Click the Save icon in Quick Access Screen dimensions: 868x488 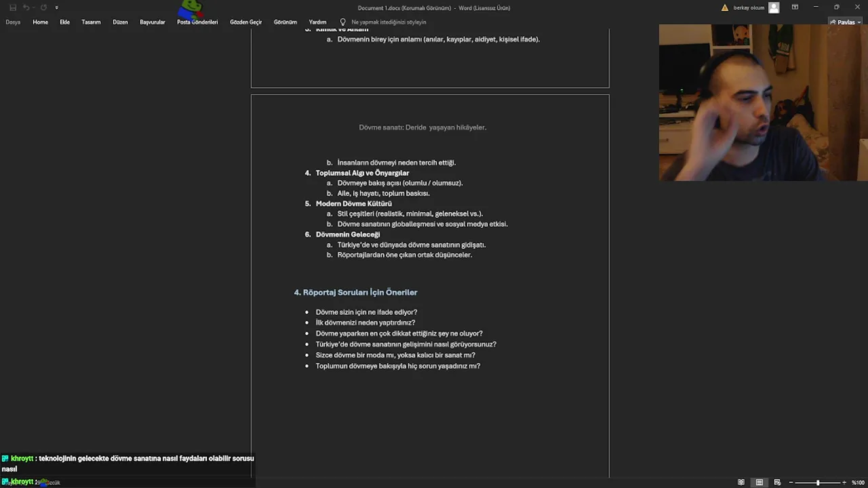click(13, 7)
